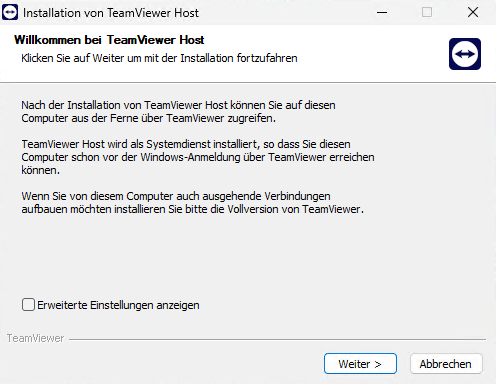The image size is (496, 384).
Task: Click the disabled maximize button
Action: tap(427, 13)
